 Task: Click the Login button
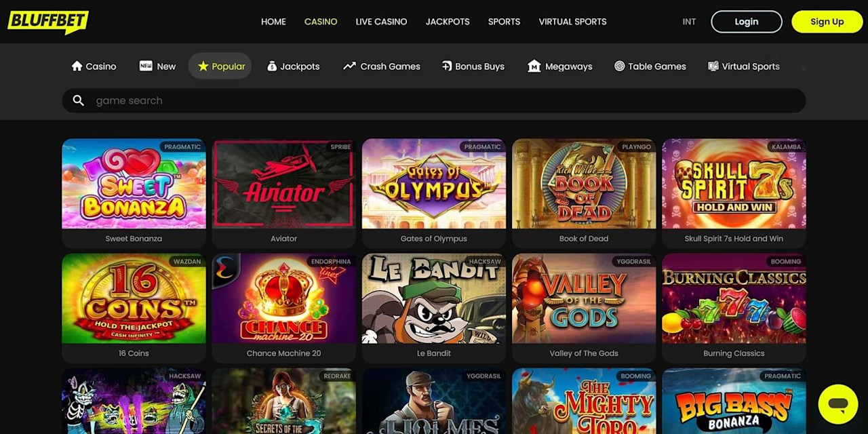coord(747,22)
